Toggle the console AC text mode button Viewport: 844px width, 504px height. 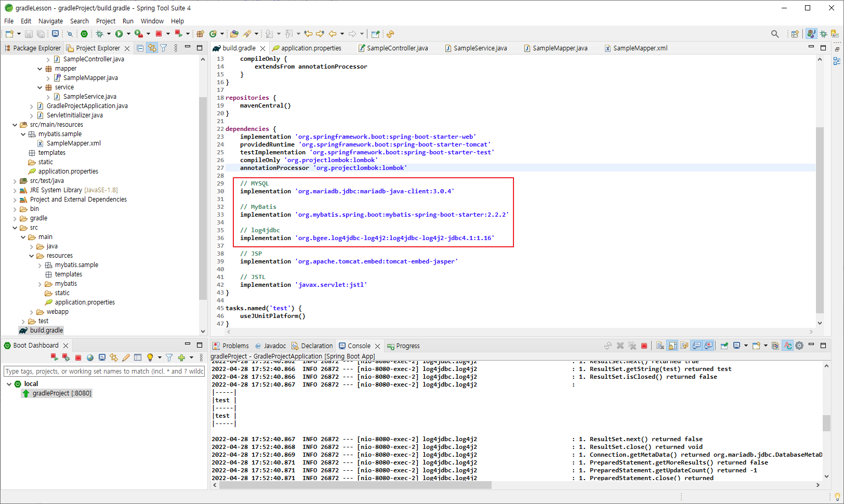[x=788, y=346]
